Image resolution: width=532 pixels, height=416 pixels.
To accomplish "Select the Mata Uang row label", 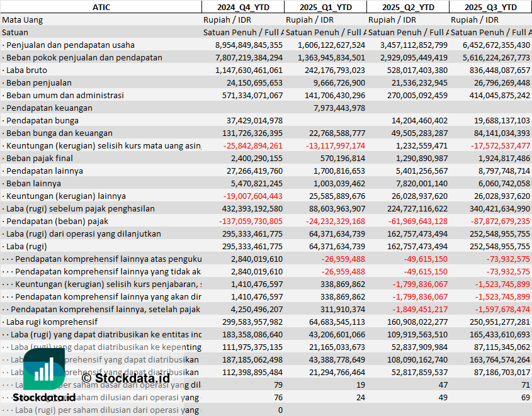I will coord(23,20).
